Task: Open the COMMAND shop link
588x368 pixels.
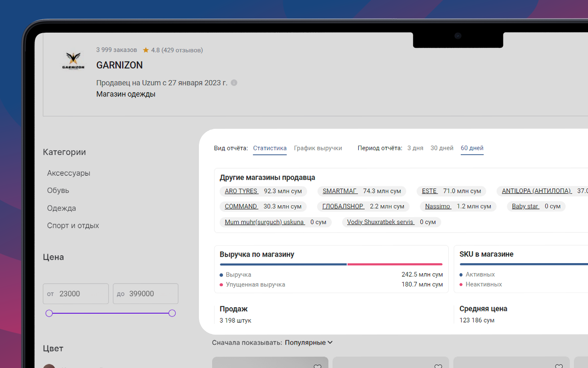Action: pos(241,207)
